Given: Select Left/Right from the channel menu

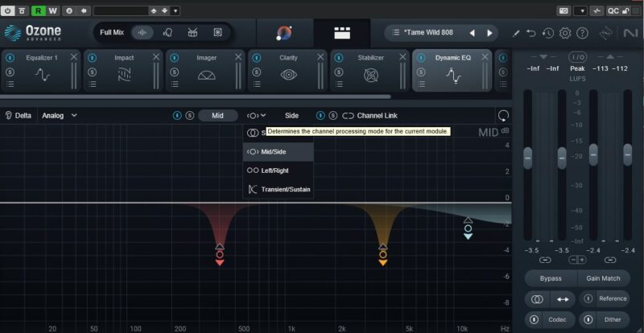Looking at the screenshot, I should click(x=278, y=171).
